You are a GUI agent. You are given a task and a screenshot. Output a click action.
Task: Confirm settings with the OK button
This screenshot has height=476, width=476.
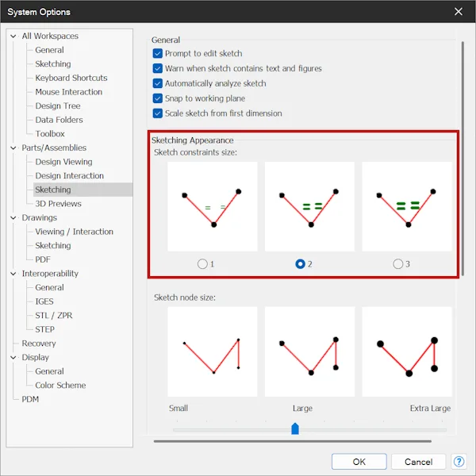click(x=359, y=462)
